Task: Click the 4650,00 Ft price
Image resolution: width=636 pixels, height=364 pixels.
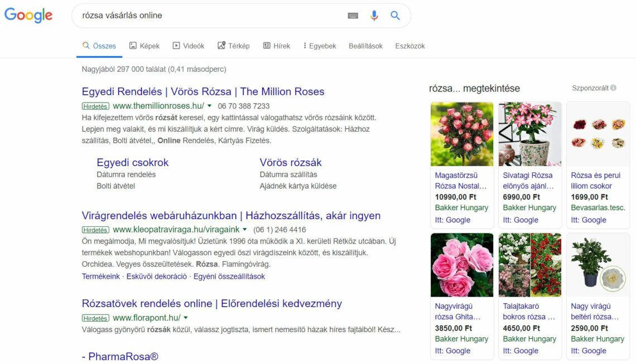Action: tap(521, 328)
